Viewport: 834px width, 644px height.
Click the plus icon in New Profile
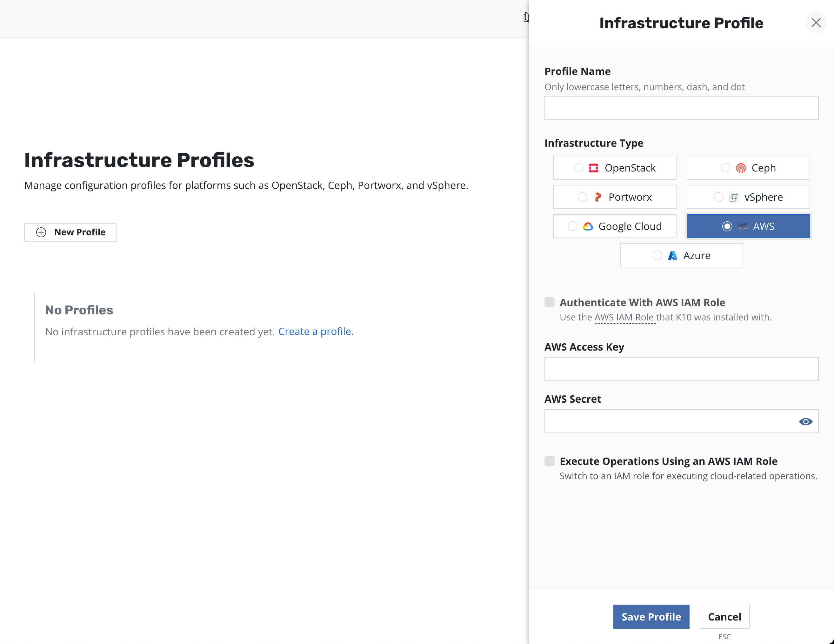tap(41, 232)
